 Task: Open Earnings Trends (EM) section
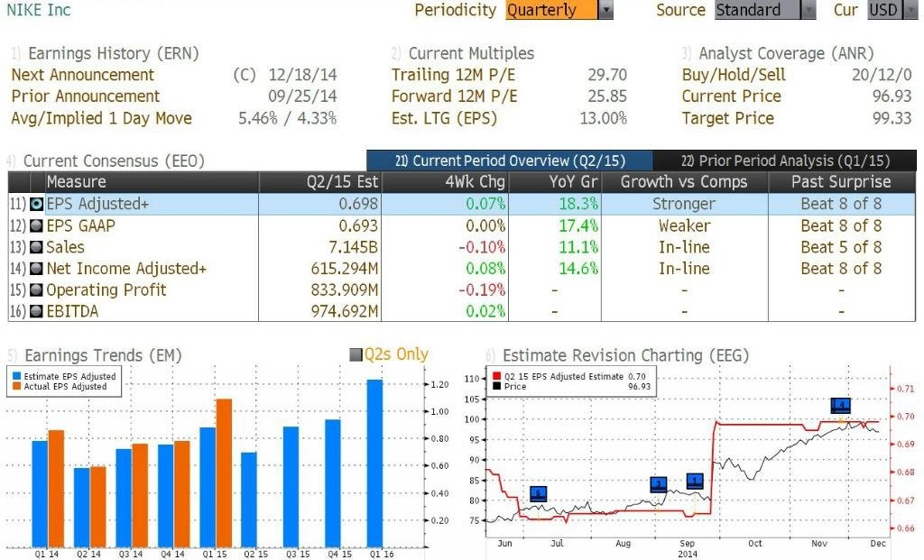(103, 355)
